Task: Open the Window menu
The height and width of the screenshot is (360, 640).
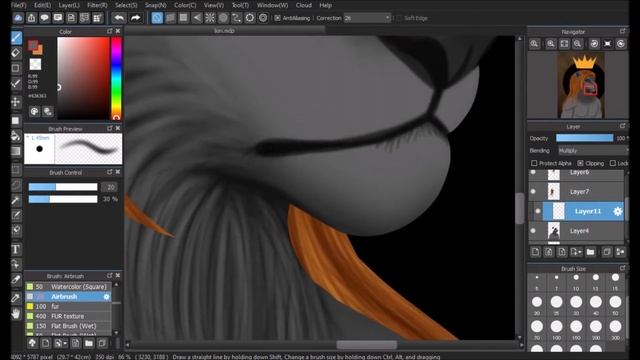Action: 272,5
